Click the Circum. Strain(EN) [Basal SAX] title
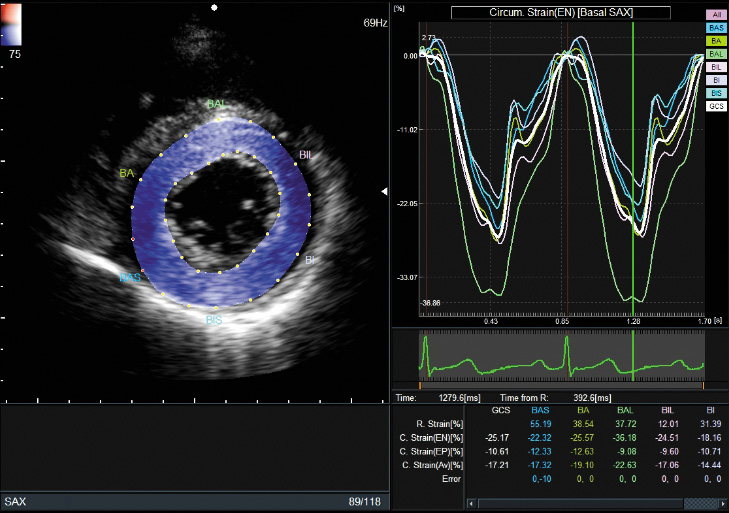This screenshot has width=729, height=513. coord(559,12)
